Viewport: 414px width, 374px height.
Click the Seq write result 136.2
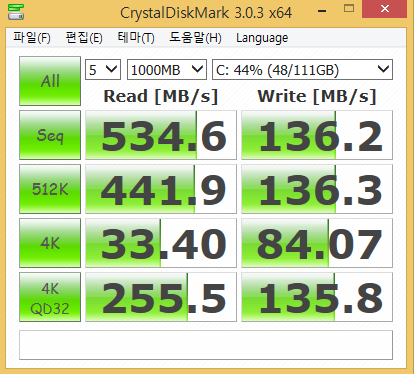pyautogui.click(x=317, y=135)
